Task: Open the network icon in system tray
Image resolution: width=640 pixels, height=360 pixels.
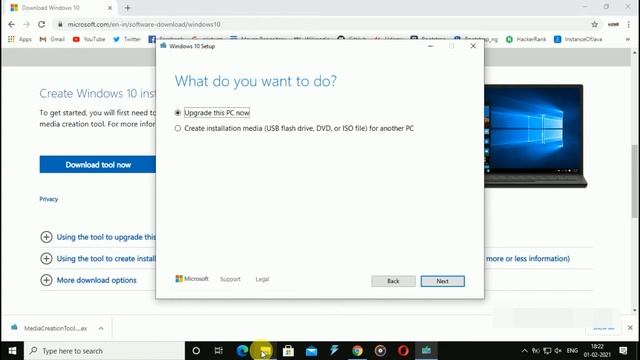Action: (x=547, y=351)
